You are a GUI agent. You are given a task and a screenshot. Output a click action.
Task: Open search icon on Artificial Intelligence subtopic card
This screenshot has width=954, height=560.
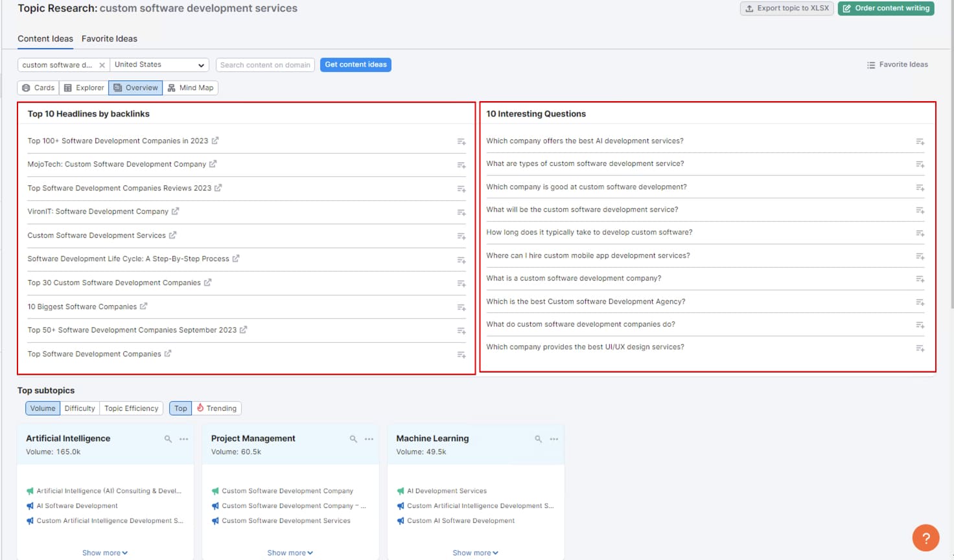tap(167, 439)
